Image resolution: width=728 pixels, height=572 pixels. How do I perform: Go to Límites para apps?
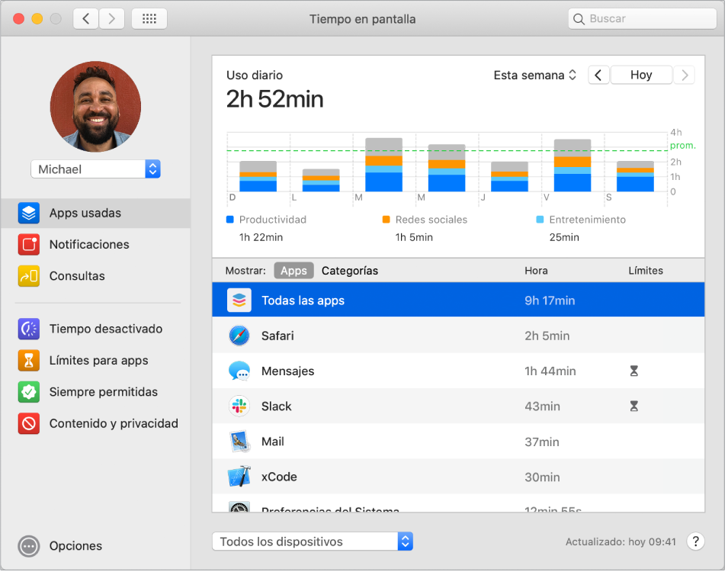tap(98, 361)
